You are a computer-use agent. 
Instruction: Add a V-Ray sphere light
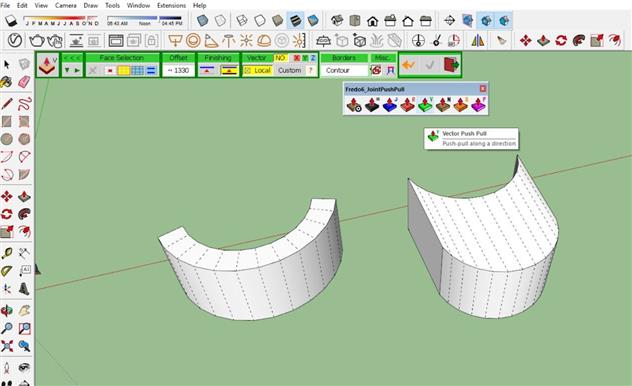[193, 40]
